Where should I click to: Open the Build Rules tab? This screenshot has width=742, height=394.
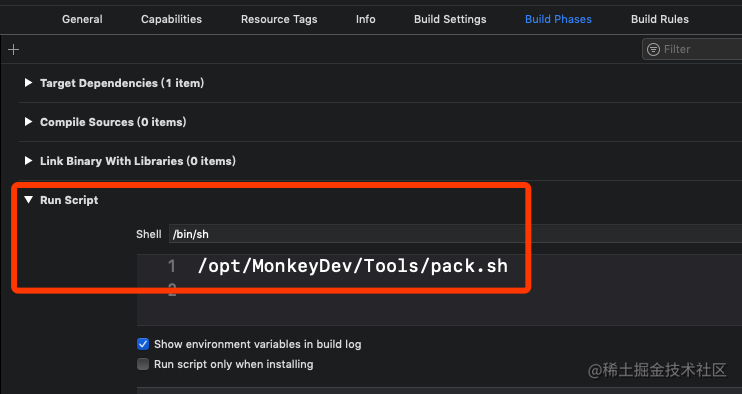[x=660, y=19]
